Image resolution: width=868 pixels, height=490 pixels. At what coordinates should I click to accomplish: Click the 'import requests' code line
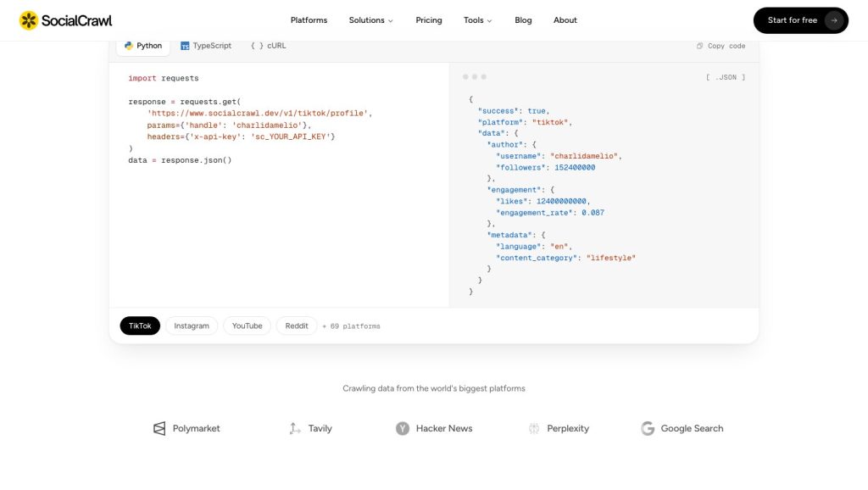coord(164,79)
